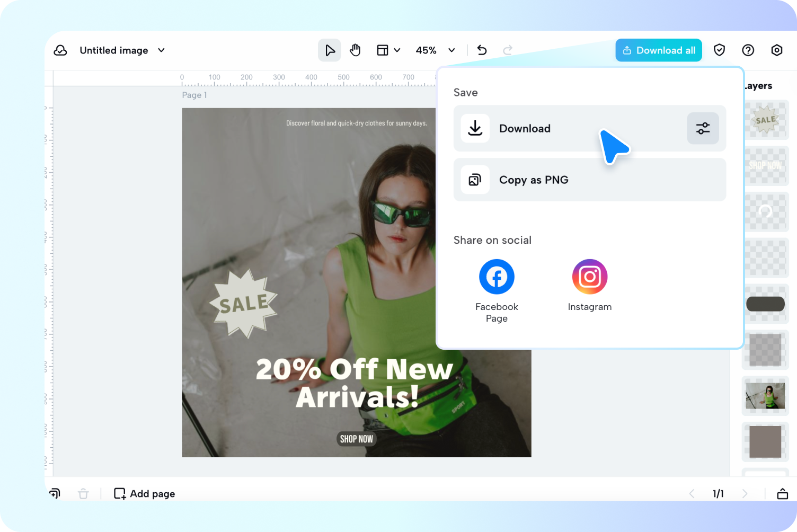Click Add page
The width and height of the screenshot is (797, 532).
(144, 493)
